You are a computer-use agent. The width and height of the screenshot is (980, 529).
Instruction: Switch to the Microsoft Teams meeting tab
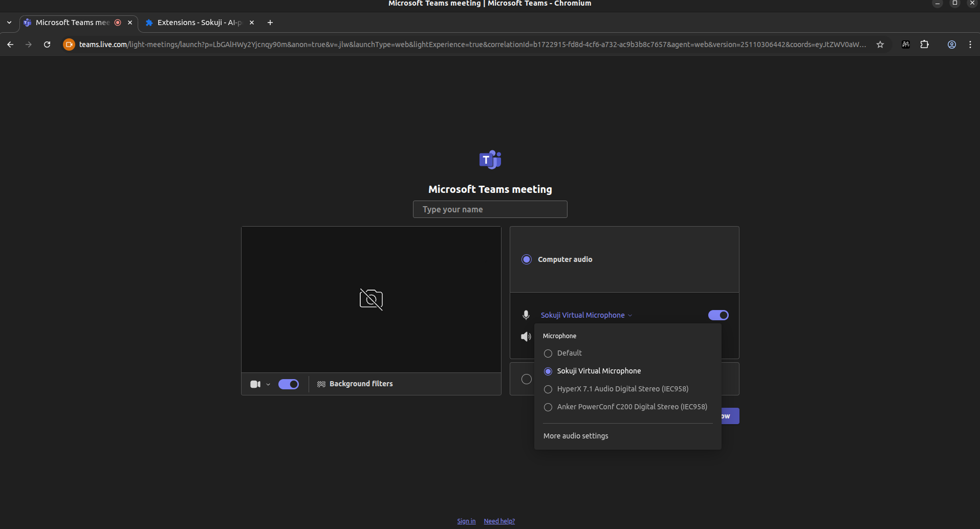click(x=79, y=23)
